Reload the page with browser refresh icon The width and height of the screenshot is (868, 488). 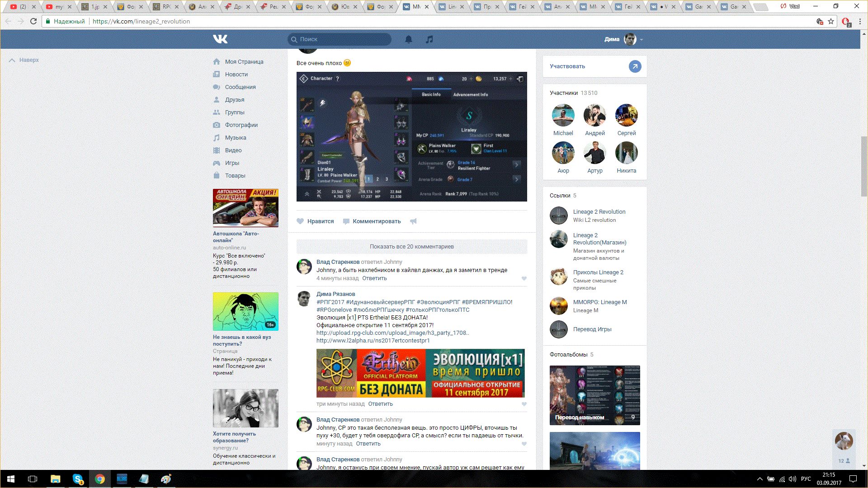33,21
